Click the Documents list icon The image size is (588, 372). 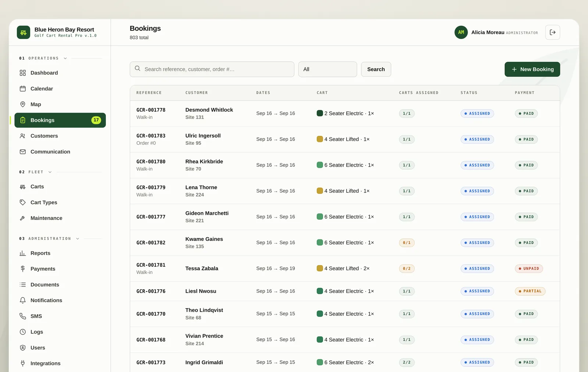23,285
